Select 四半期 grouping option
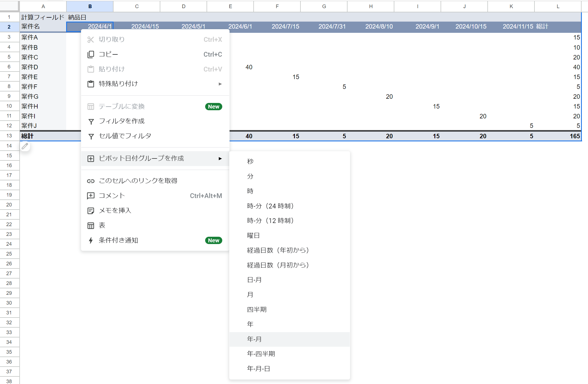This screenshot has width=588, height=384. tap(256, 310)
